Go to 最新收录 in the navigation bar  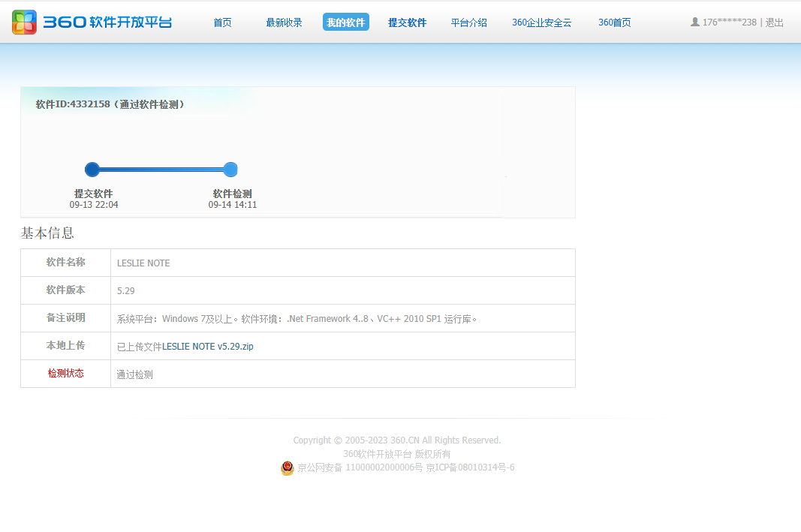[x=284, y=23]
